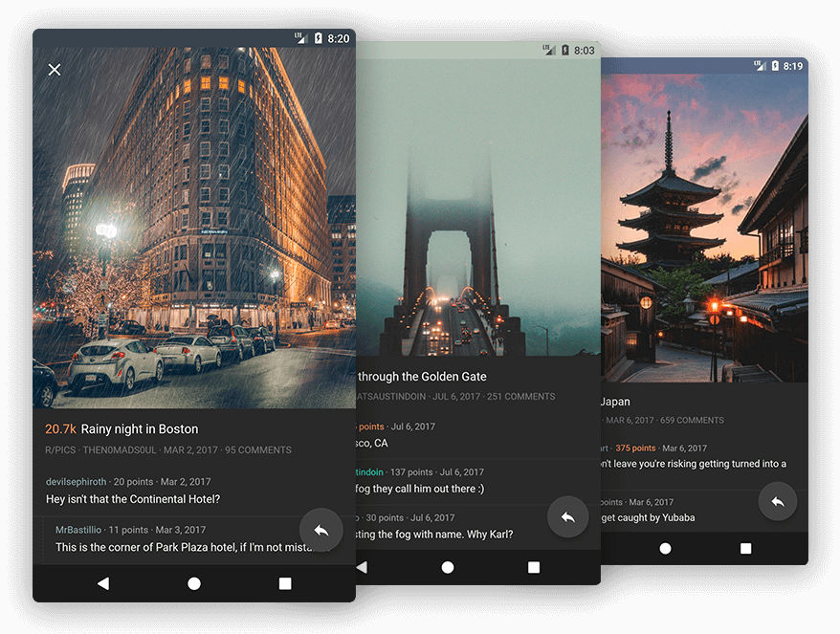Open recent apps on the Boston phone
This screenshot has height=634, width=840.
[284, 583]
